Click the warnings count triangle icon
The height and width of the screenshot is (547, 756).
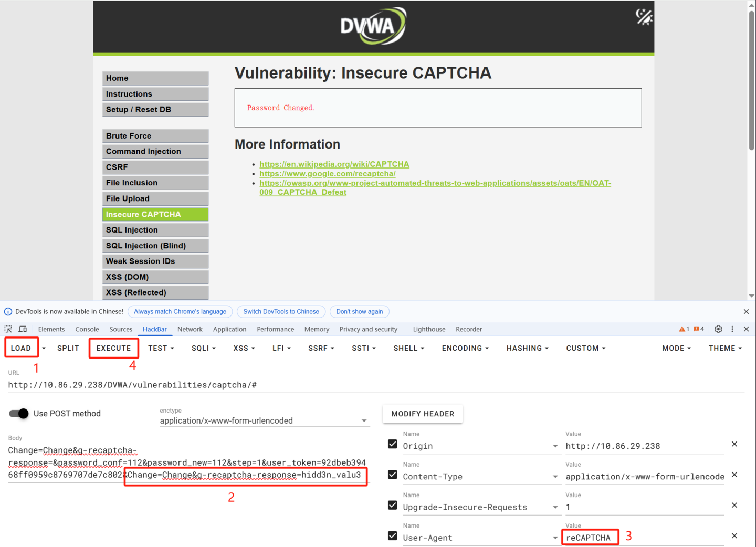coord(682,329)
